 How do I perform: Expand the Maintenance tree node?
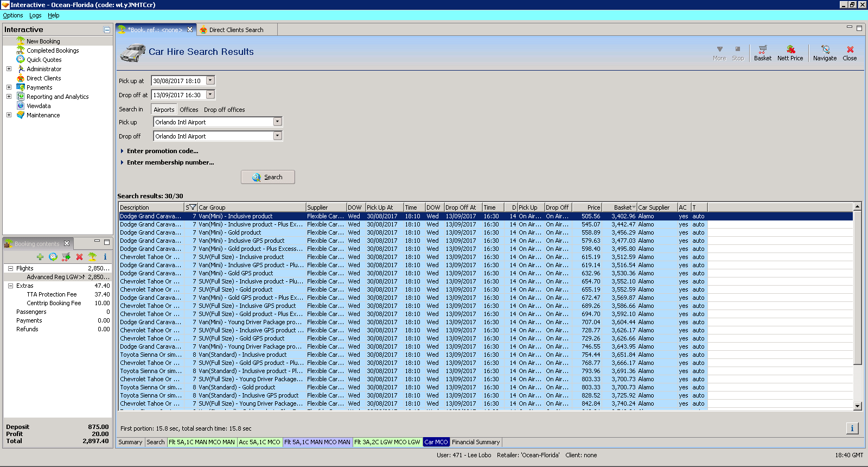(x=9, y=115)
